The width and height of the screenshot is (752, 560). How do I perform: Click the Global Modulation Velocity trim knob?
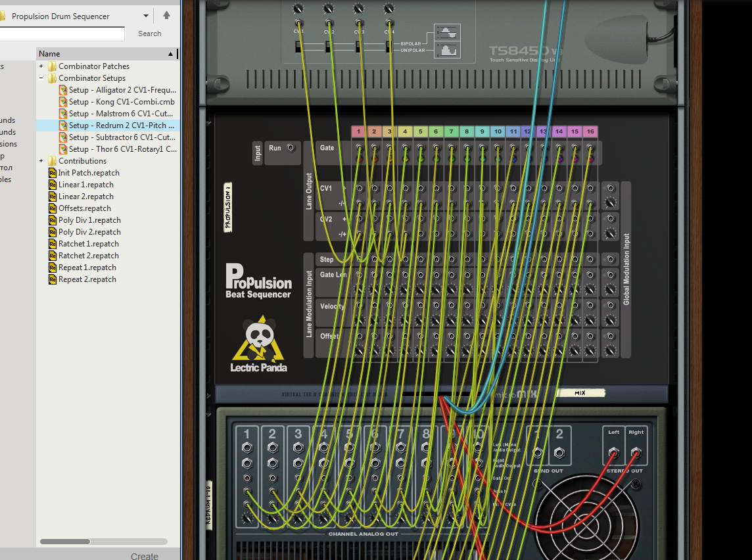(611, 320)
